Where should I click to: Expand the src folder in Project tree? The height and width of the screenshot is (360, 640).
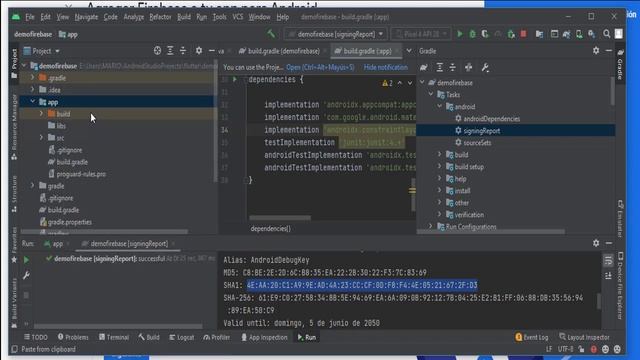click(41, 138)
